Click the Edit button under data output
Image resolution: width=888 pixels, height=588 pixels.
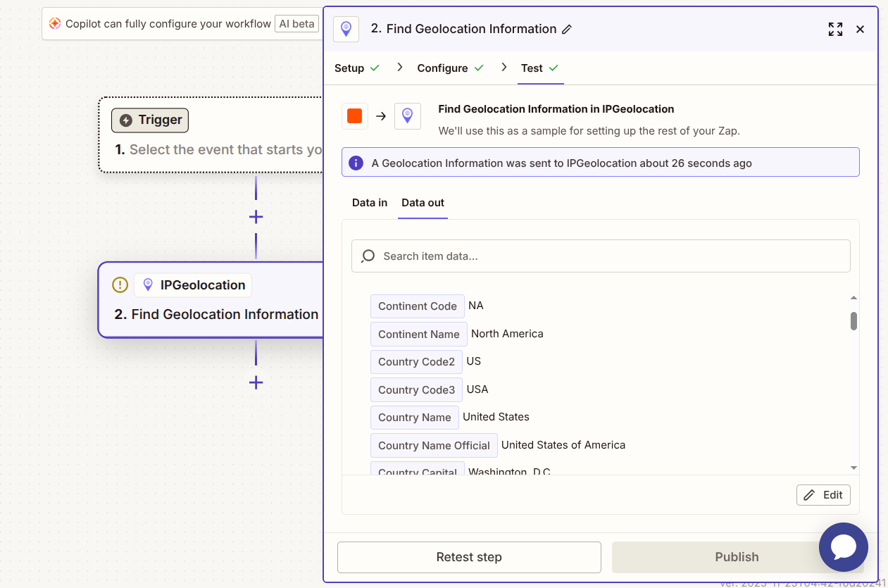(x=823, y=495)
